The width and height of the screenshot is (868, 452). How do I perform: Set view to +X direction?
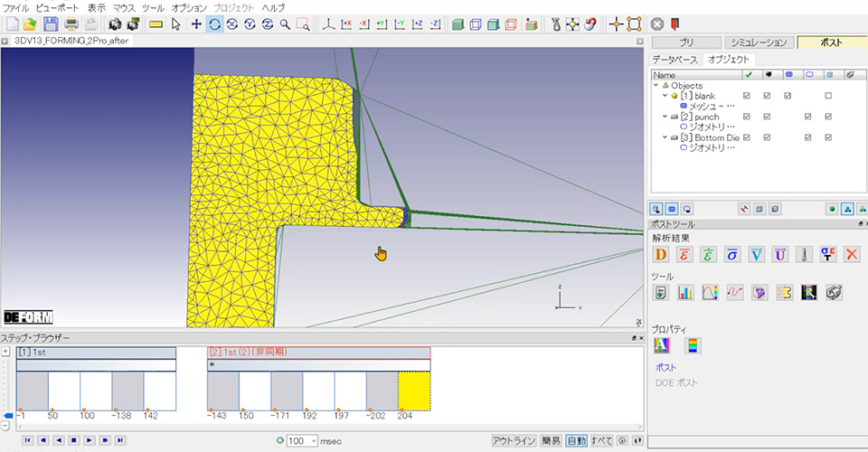[x=346, y=24]
